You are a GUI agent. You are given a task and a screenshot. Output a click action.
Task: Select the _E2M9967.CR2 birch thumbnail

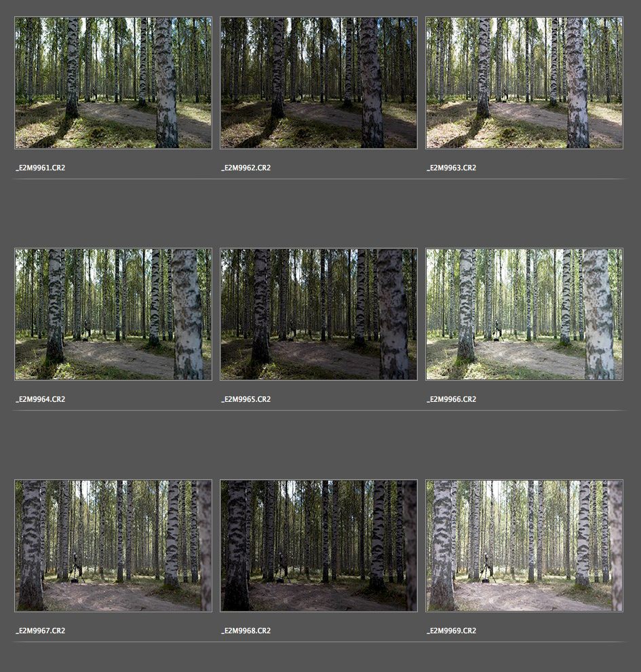(x=113, y=546)
